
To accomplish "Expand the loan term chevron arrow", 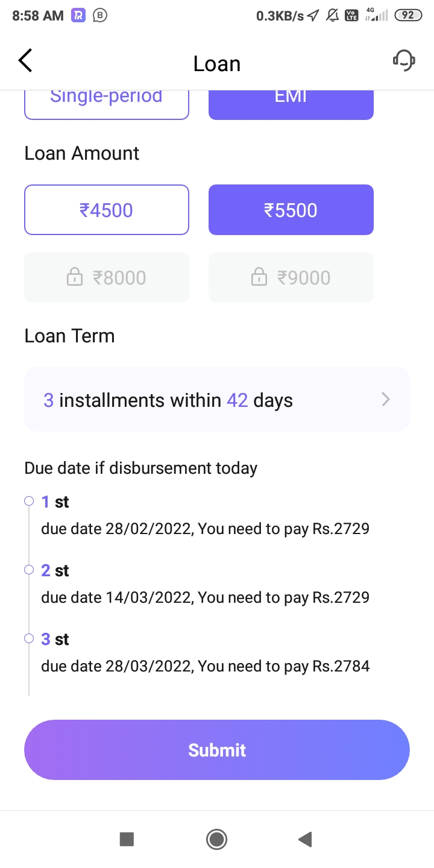I will [386, 400].
